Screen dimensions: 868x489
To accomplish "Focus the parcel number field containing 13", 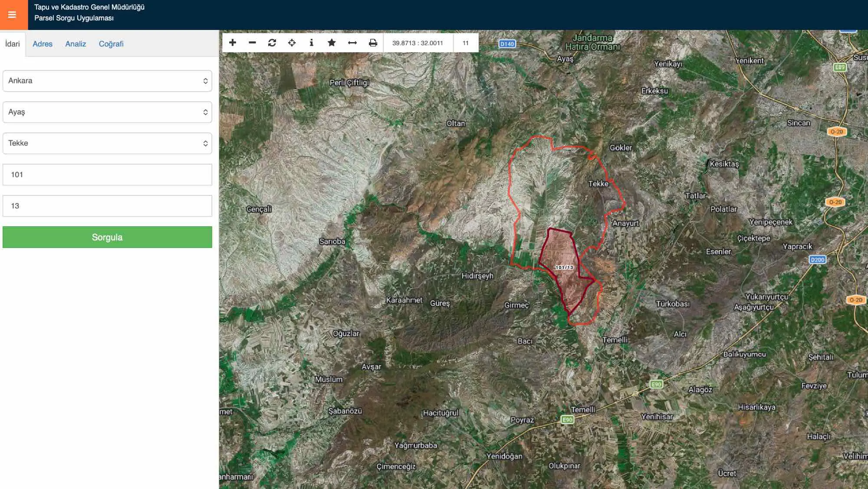I will click(x=107, y=206).
